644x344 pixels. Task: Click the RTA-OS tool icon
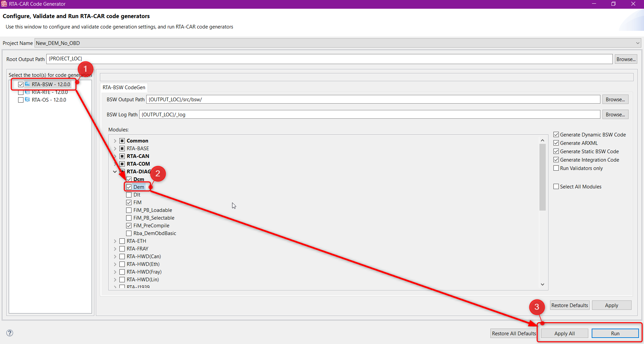[x=27, y=100]
